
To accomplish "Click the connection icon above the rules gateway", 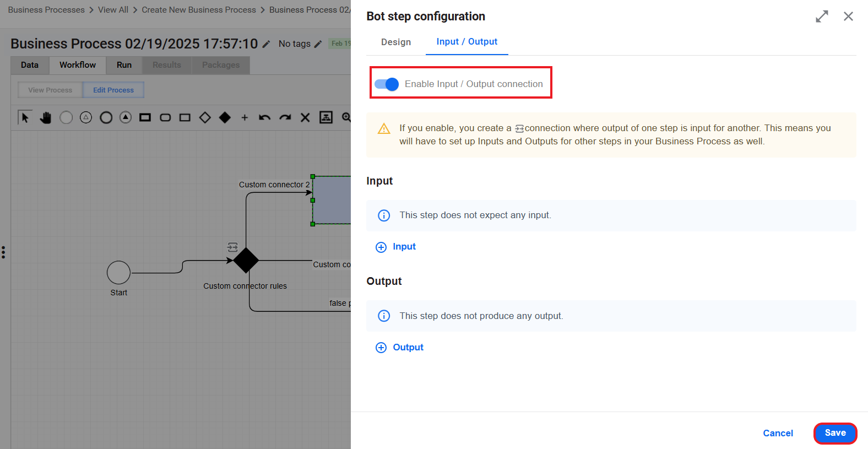I will coord(232,247).
